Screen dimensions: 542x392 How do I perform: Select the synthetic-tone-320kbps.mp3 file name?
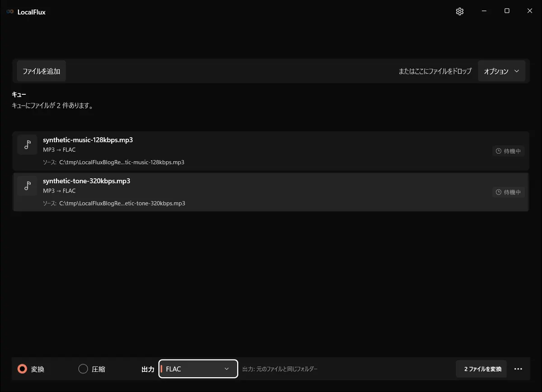click(x=86, y=181)
